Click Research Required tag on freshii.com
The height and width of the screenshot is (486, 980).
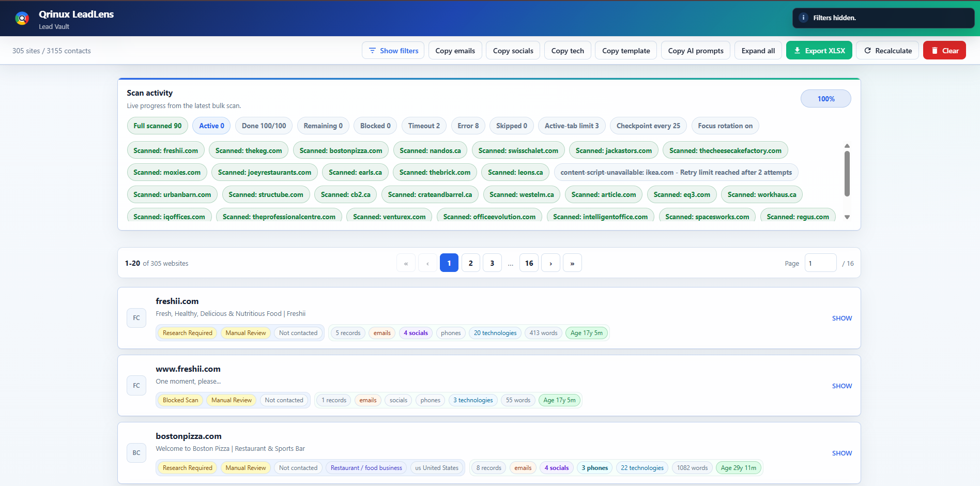188,333
